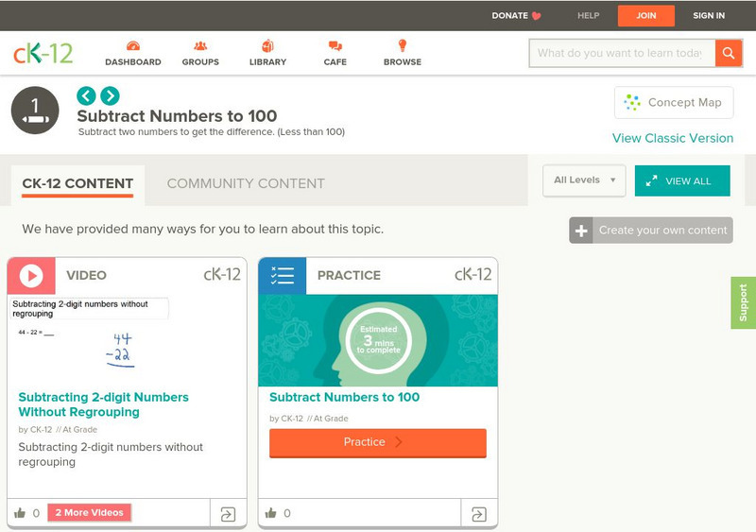
Task: Open share icon on video card
Action: pos(228,514)
